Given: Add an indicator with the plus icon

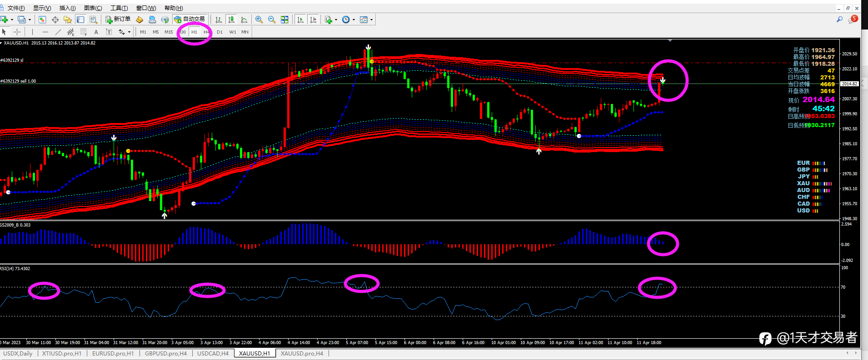Looking at the screenshot, I should point(329,20).
